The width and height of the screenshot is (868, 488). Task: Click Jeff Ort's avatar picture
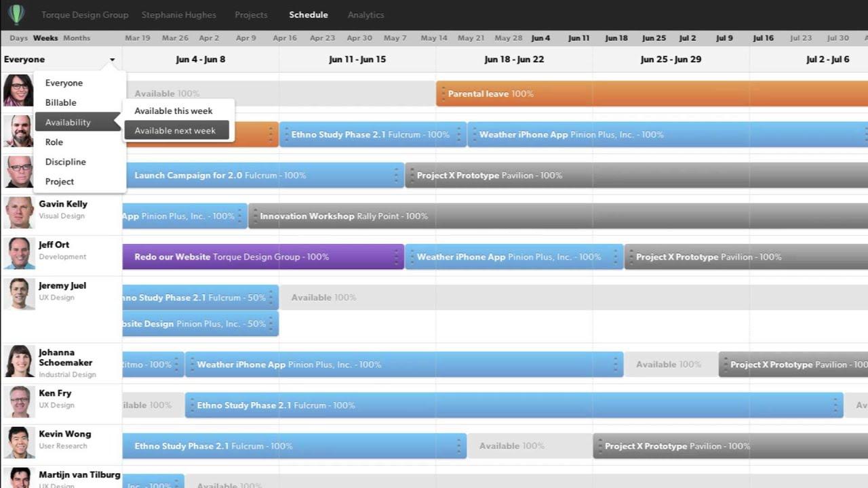19,253
